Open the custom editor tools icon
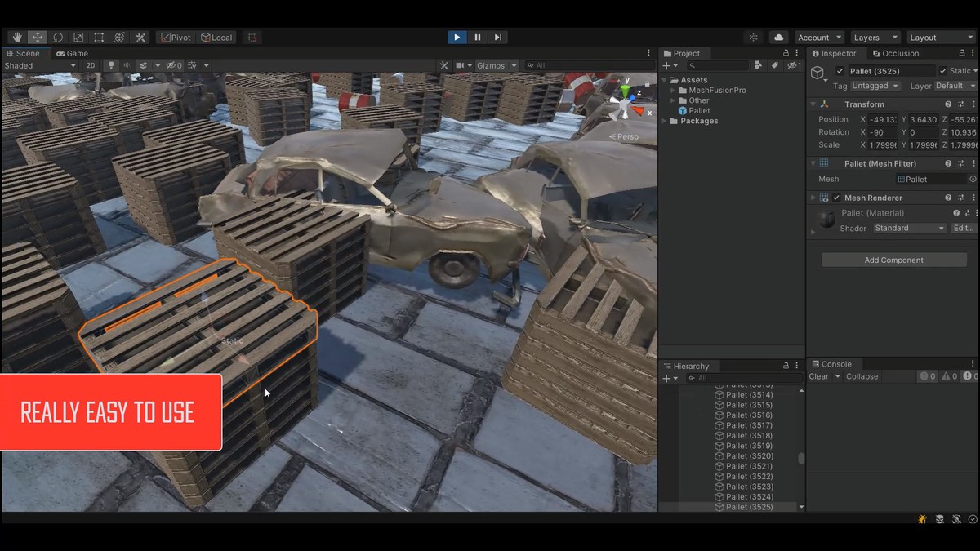 click(140, 38)
